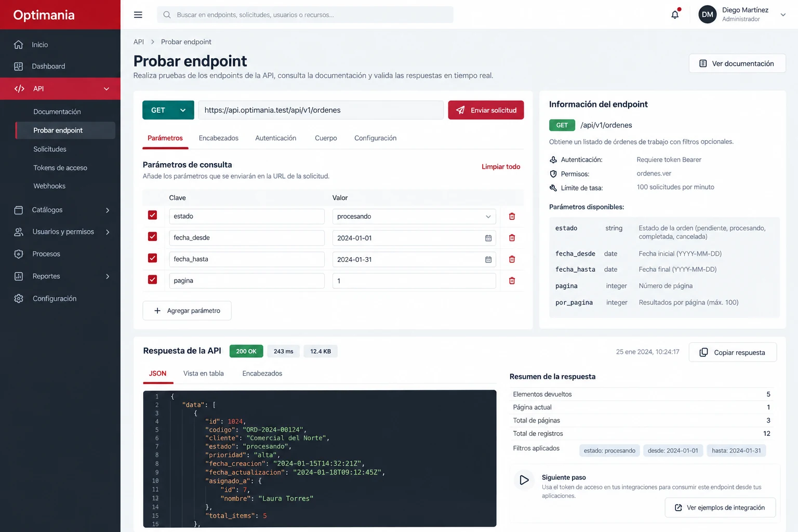Click Copiar respuesta button
This screenshot has width=798, height=532.
pos(733,352)
